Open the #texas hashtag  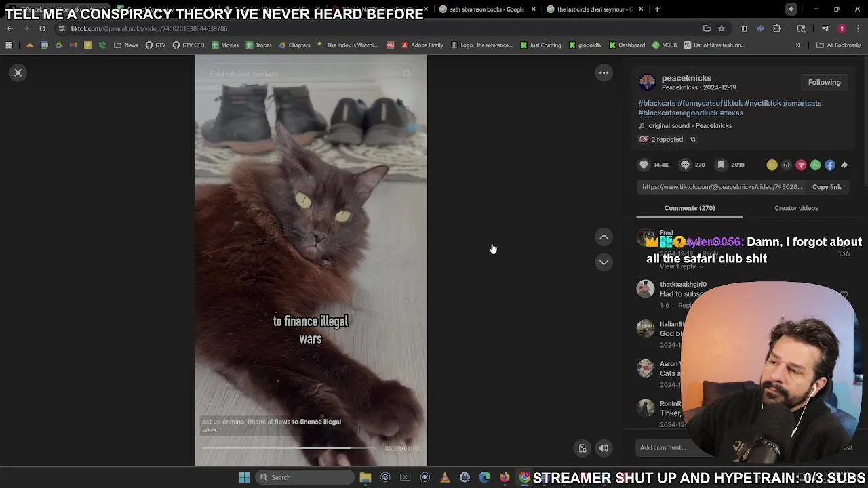click(x=732, y=113)
